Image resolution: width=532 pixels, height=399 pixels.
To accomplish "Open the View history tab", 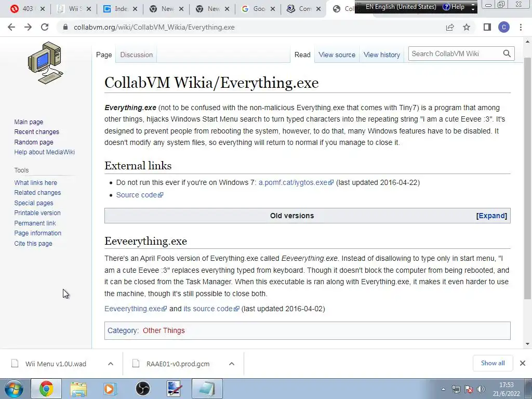I will point(382,55).
